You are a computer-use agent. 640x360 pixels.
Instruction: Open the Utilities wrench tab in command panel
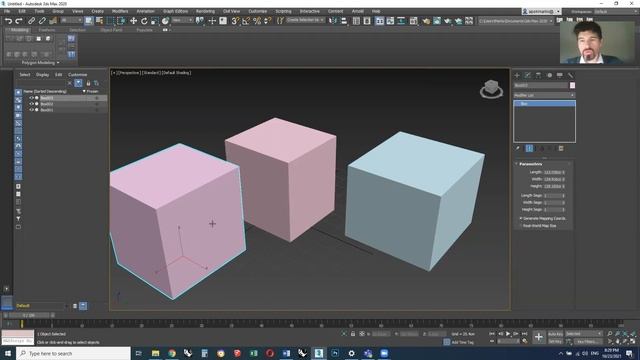(571, 75)
